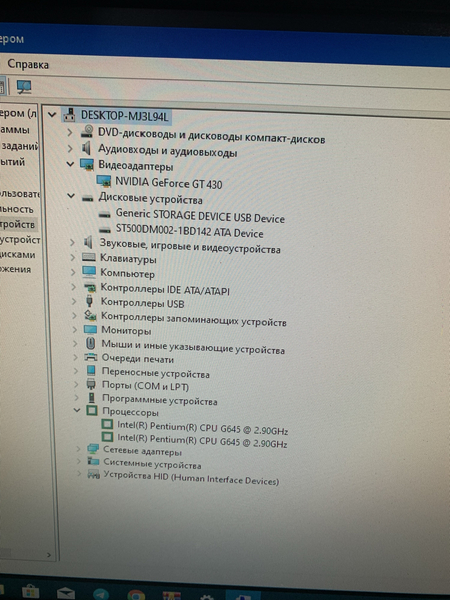The height and width of the screenshot is (600, 450).
Task: Click the DVD drives category icon
Action: [87, 132]
